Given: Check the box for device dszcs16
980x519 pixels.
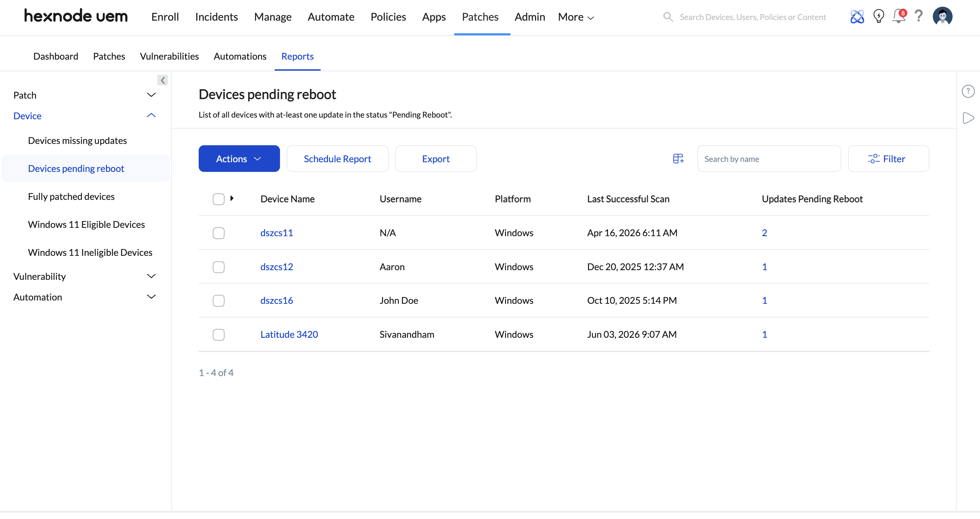Looking at the screenshot, I should (218, 301).
